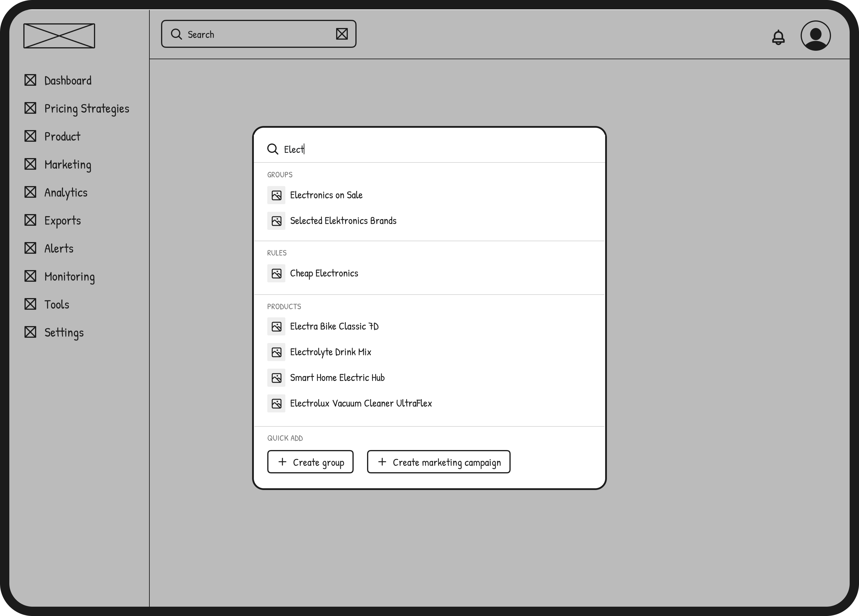
Task: Click the Electra Bike Classic 7D thumbnail
Action: pos(276,326)
